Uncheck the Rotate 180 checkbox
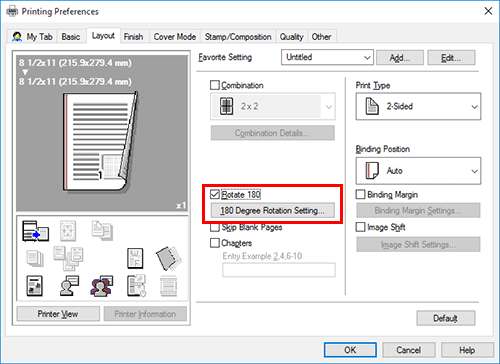This screenshot has height=364, width=500. click(215, 194)
